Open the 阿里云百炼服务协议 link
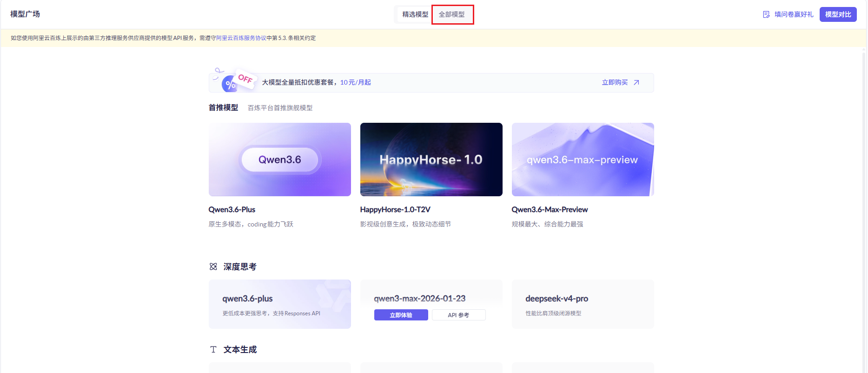This screenshot has width=868, height=373. [x=241, y=38]
